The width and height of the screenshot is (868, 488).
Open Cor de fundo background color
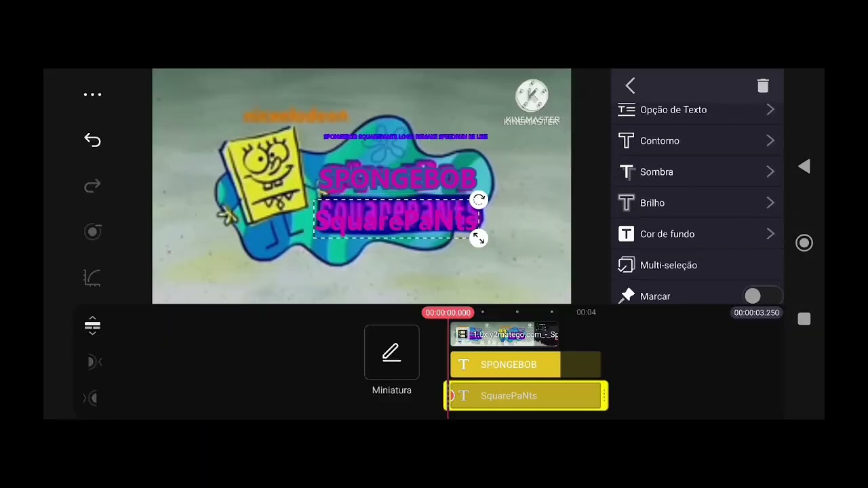(697, 235)
